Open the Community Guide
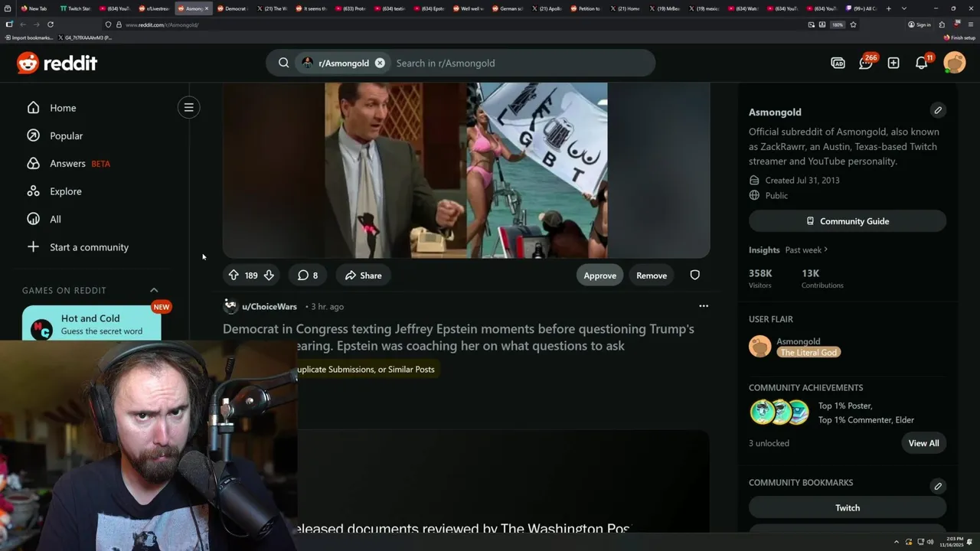The width and height of the screenshot is (980, 551). [x=848, y=221]
